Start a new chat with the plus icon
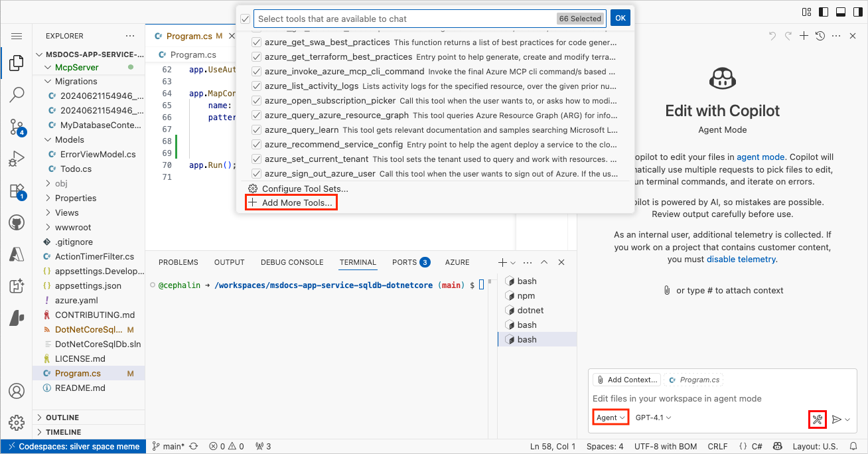 [x=804, y=36]
